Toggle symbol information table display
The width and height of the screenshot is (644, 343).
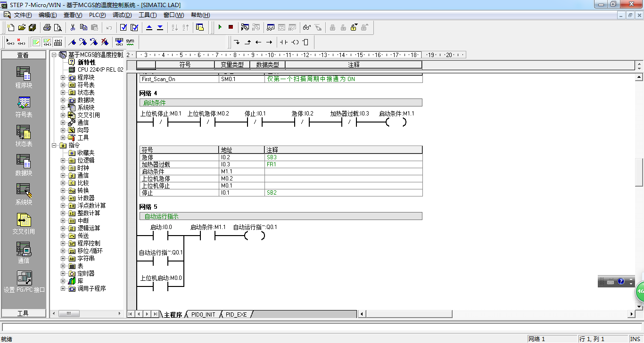tap(58, 42)
